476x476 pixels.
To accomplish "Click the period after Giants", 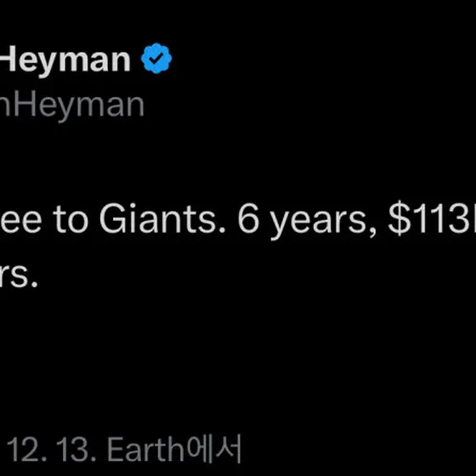I will pyautogui.click(x=222, y=230).
